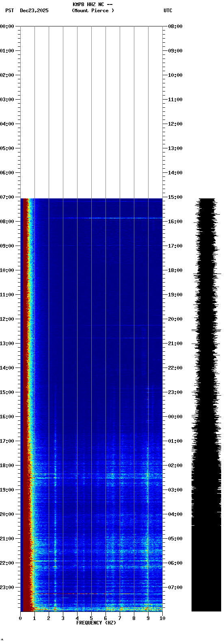Click the station title 'KMPB HHZ NC --'
The width and height of the screenshot is (224, 644).
pos(93,4)
